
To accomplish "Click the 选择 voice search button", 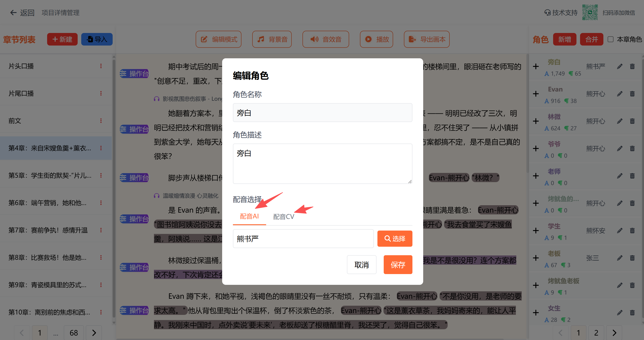I will (394, 239).
